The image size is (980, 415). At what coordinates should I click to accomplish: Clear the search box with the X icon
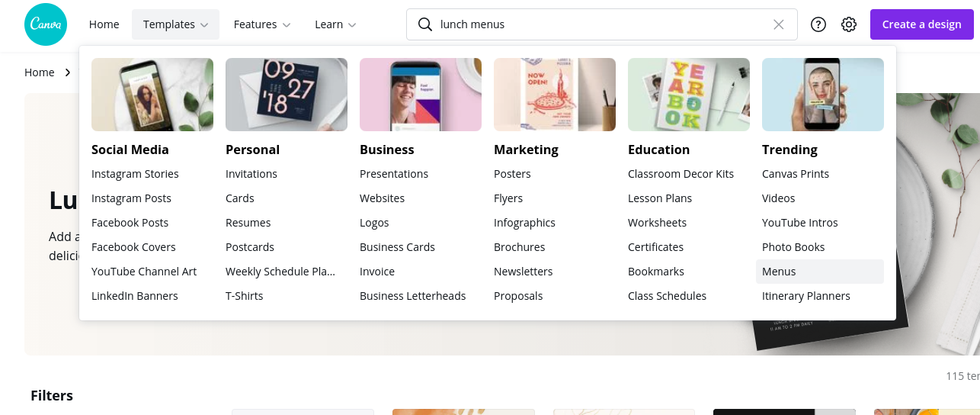tap(778, 24)
